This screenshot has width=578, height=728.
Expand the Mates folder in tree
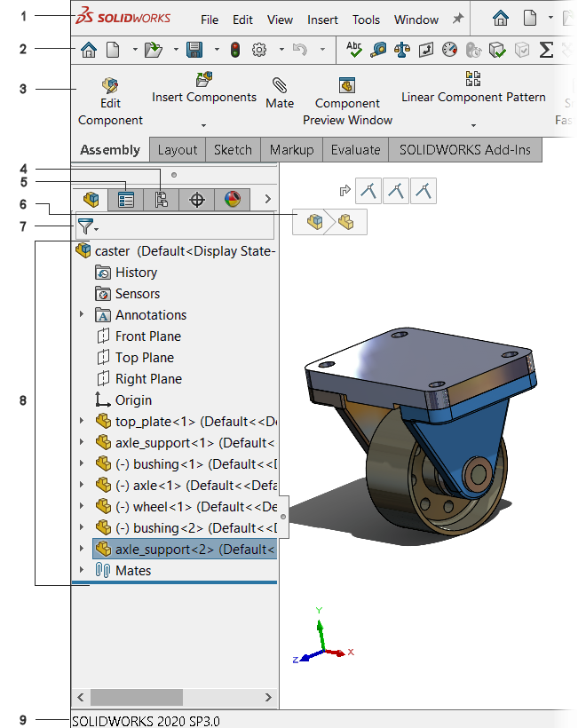[x=82, y=571]
